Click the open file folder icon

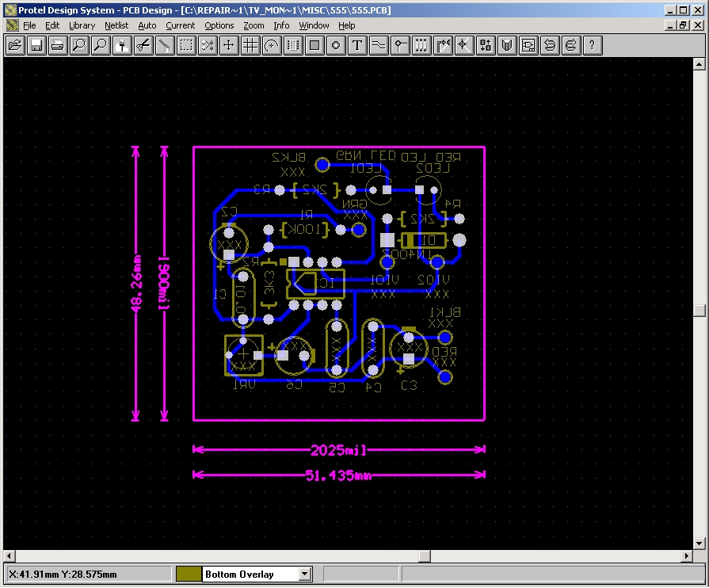click(x=14, y=45)
